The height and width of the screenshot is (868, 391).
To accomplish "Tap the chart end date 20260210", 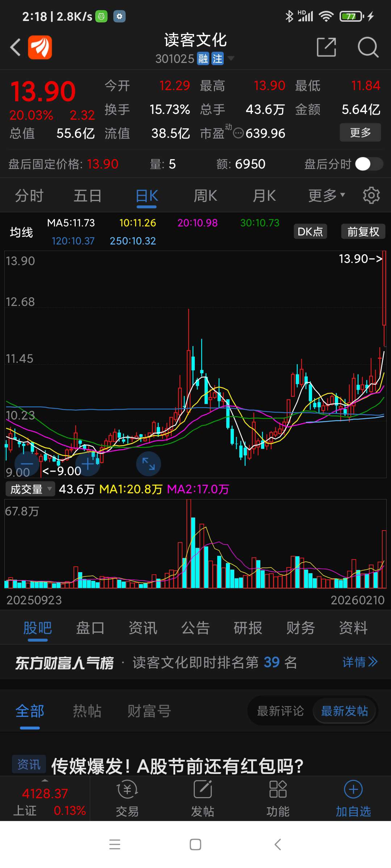I will [358, 600].
